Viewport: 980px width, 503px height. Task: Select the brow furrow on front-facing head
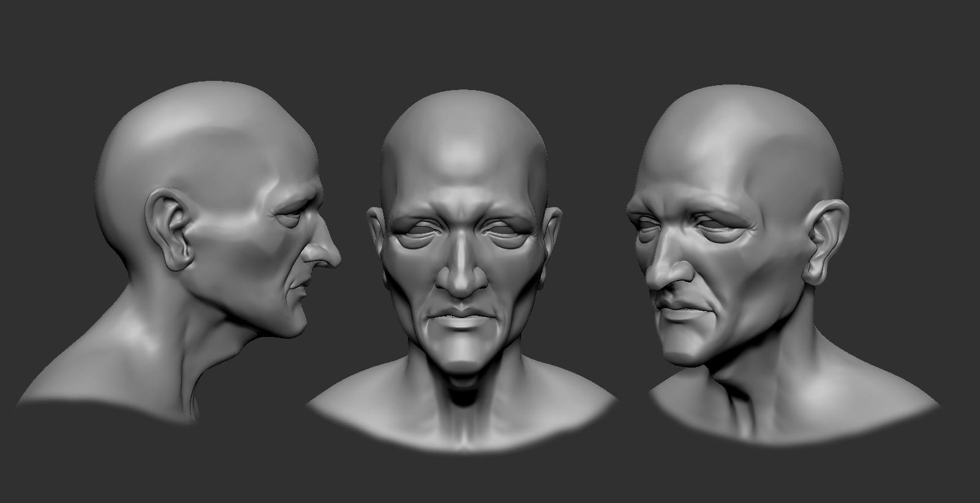462,211
